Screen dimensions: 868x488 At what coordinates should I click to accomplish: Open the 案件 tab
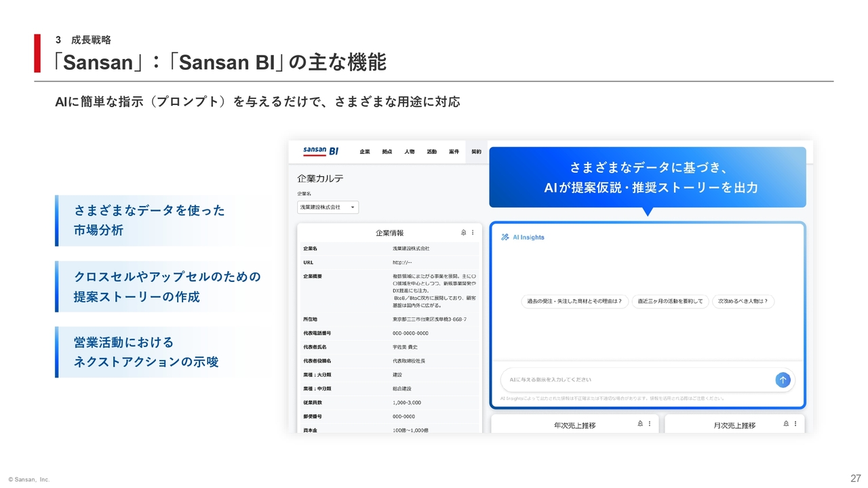454,152
